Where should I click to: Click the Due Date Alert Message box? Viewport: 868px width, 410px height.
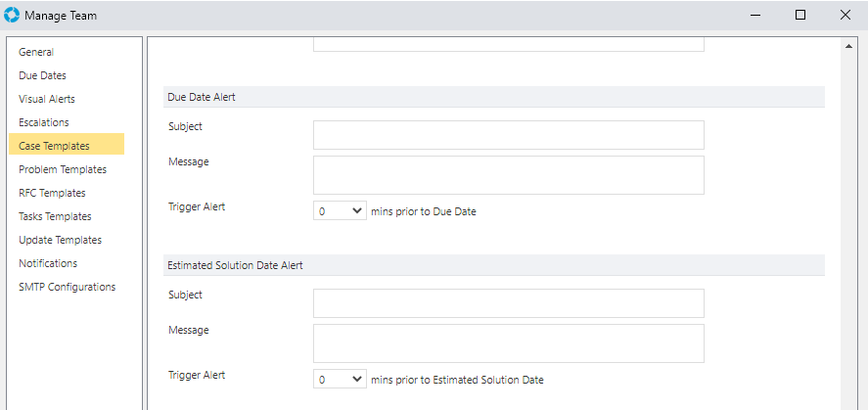pyautogui.click(x=509, y=175)
